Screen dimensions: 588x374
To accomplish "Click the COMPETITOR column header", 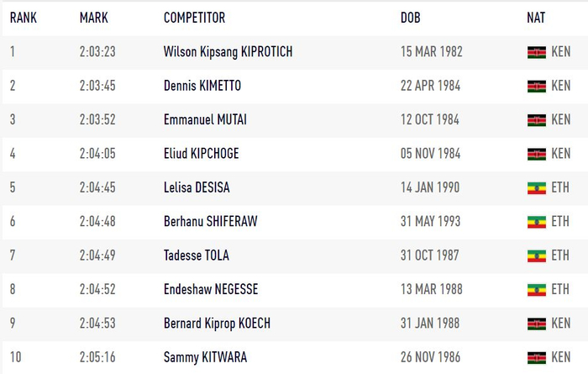I will [x=194, y=18].
